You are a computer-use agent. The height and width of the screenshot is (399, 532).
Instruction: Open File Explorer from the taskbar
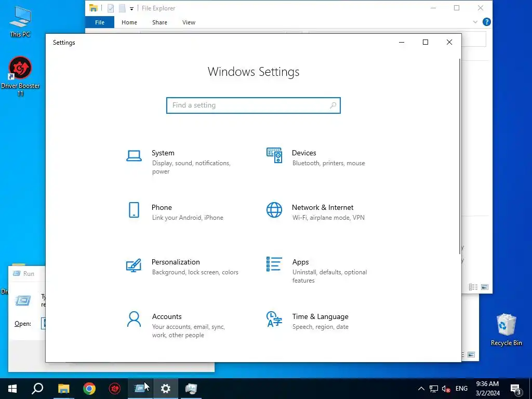click(63, 389)
